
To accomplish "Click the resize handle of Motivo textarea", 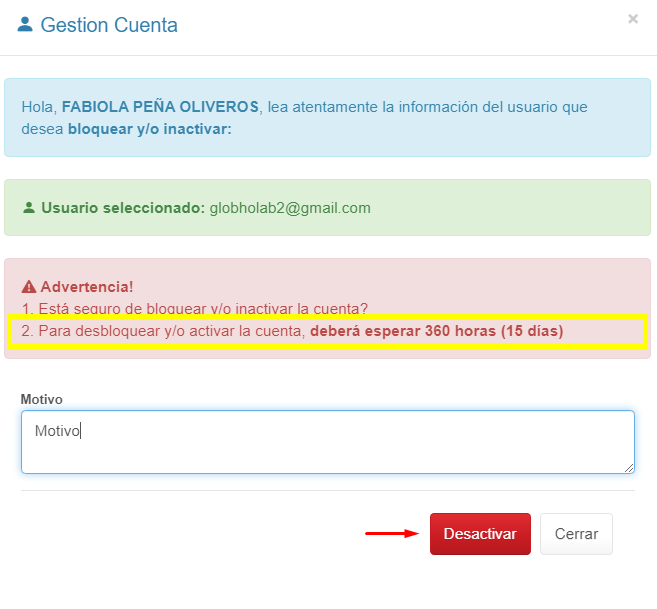I will pos(629,468).
